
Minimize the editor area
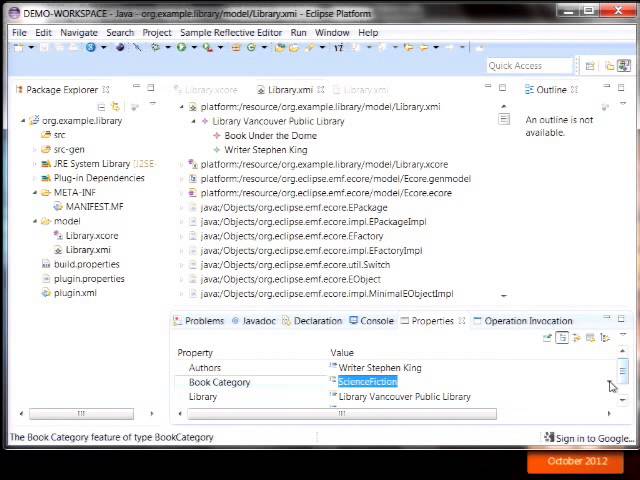click(x=488, y=86)
